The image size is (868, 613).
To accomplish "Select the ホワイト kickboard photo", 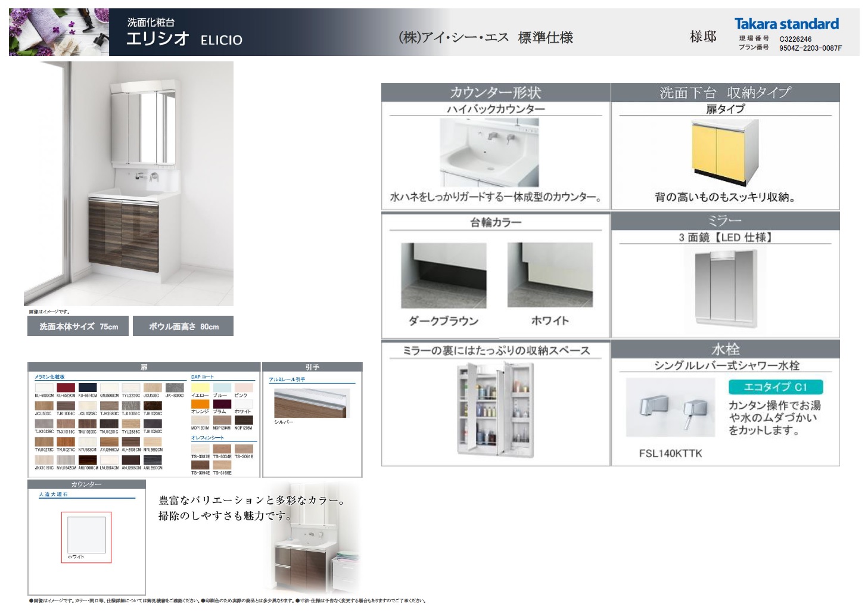I will (550, 275).
